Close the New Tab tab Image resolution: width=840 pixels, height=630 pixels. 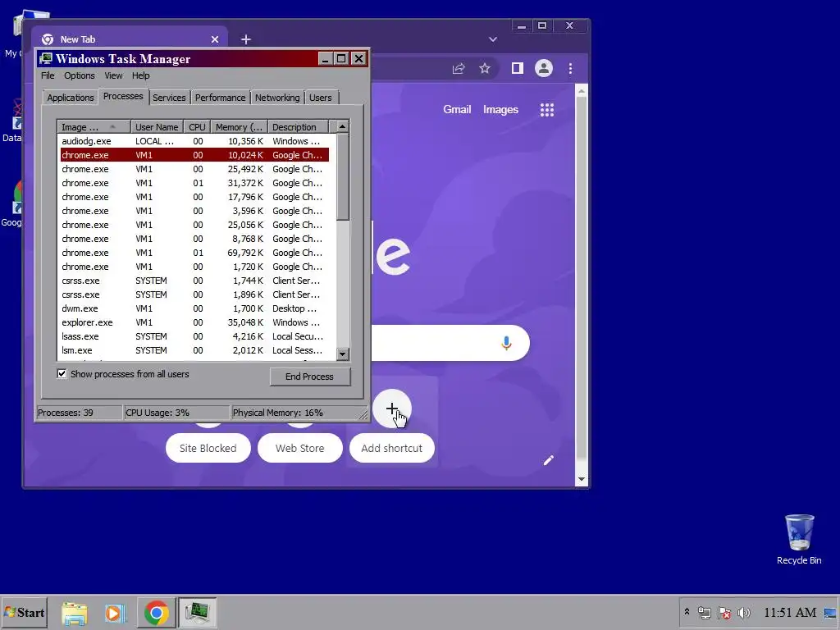coord(215,39)
